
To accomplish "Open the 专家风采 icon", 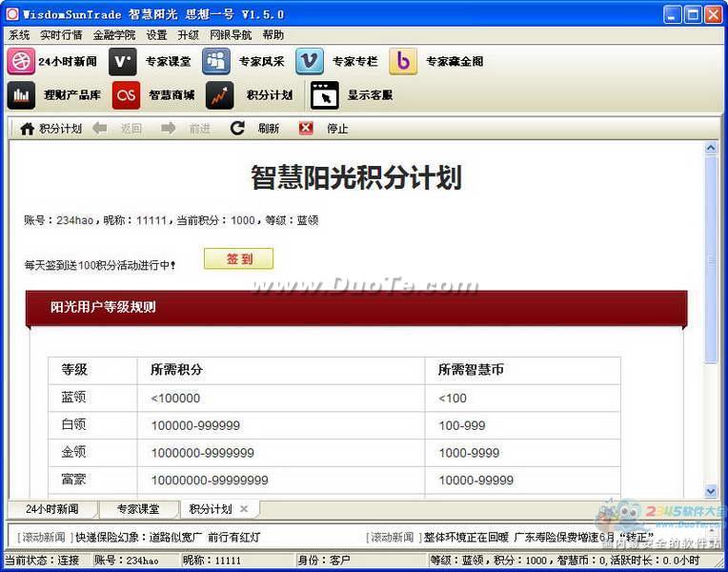I will 216,62.
